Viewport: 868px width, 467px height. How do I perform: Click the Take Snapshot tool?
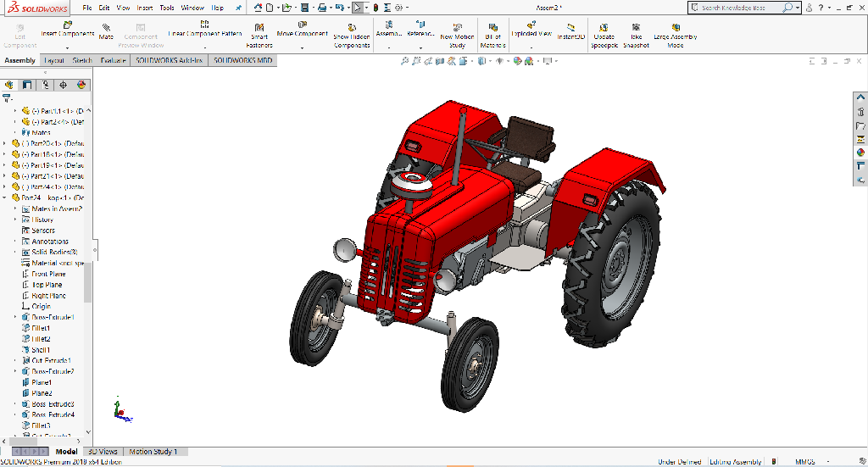tap(636, 35)
